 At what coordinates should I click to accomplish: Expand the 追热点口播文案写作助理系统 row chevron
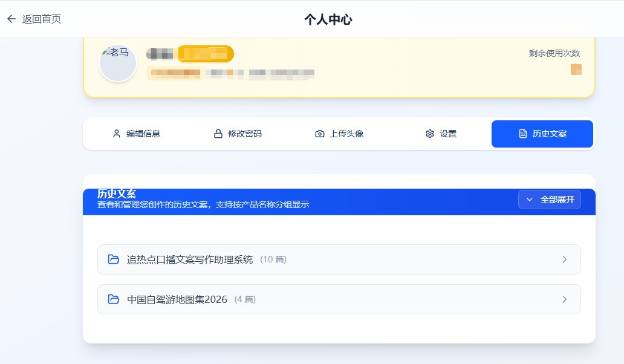point(565,259)
